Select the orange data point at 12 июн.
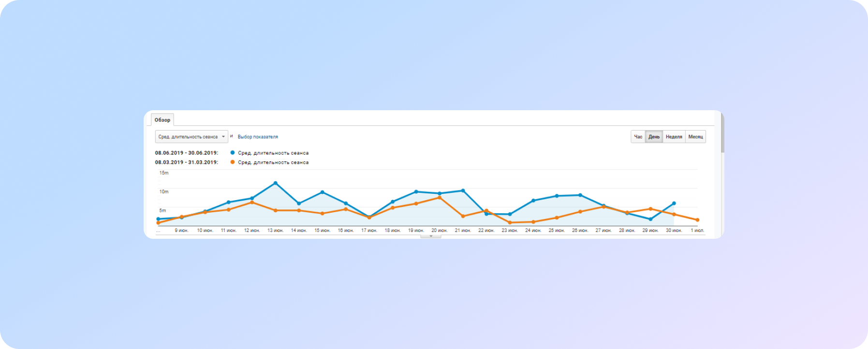The image size is (868, 349). (x=252, y=203)
